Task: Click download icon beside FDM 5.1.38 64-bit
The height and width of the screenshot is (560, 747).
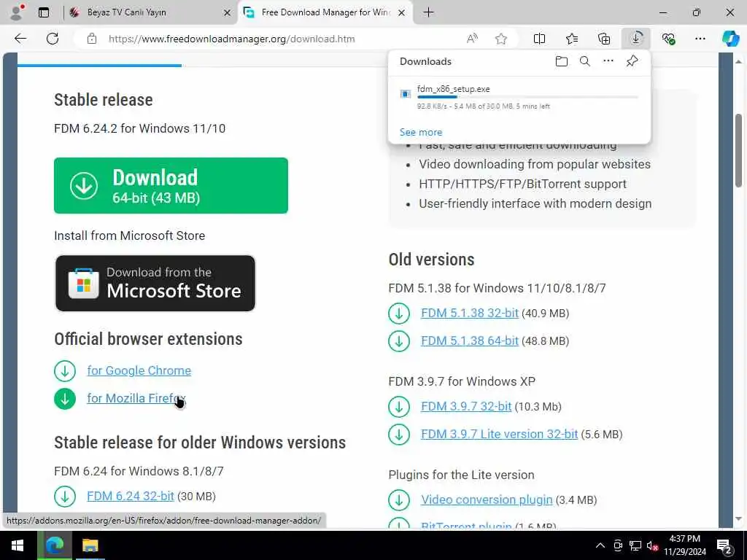Action: (399, 341)
